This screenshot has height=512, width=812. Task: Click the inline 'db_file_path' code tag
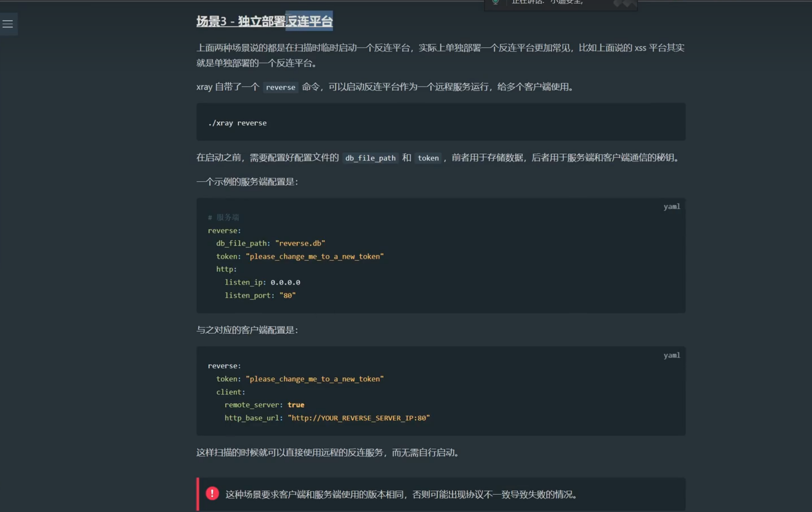pos(370,158)
